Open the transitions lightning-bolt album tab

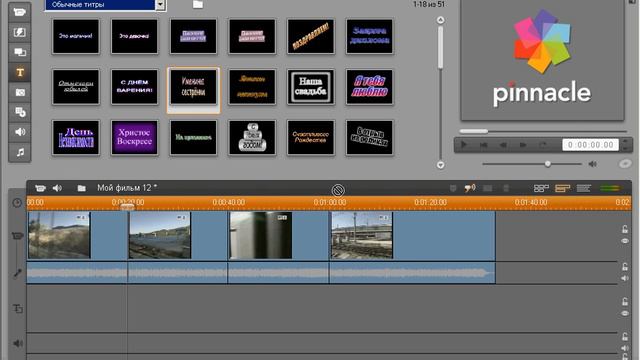(19, 32)
